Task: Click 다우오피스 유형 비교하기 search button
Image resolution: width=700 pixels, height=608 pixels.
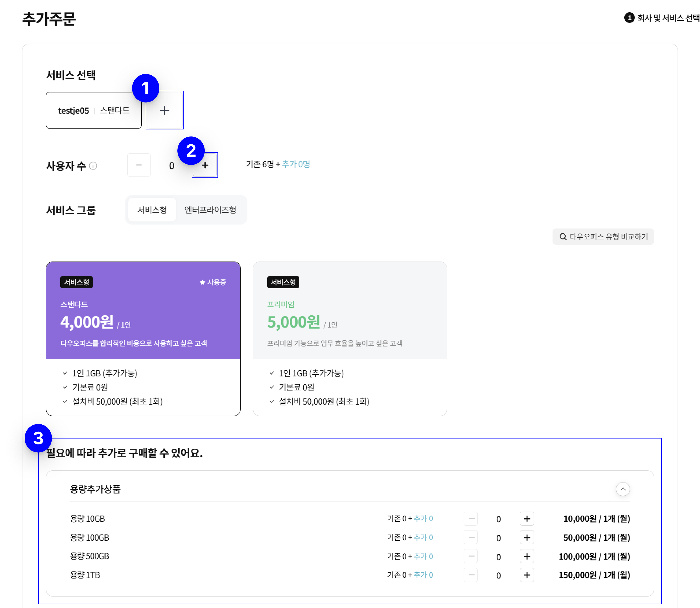Action: pyautogui.click(x=603, y=236)
